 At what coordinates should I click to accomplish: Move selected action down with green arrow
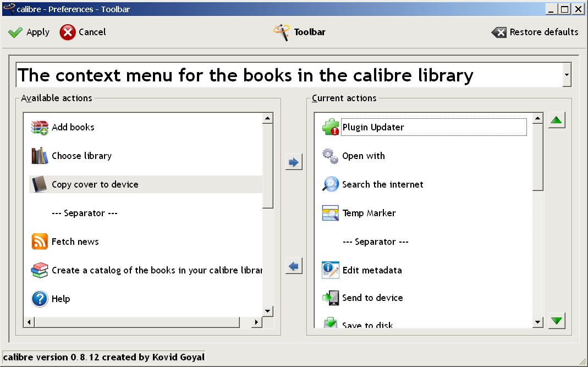(x=557, y=321)
